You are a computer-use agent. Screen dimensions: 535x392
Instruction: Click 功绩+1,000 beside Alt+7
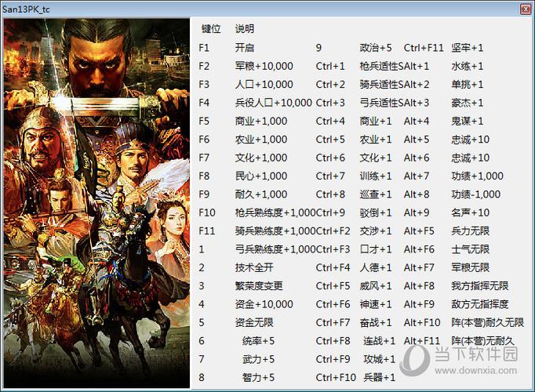[477, 176]
